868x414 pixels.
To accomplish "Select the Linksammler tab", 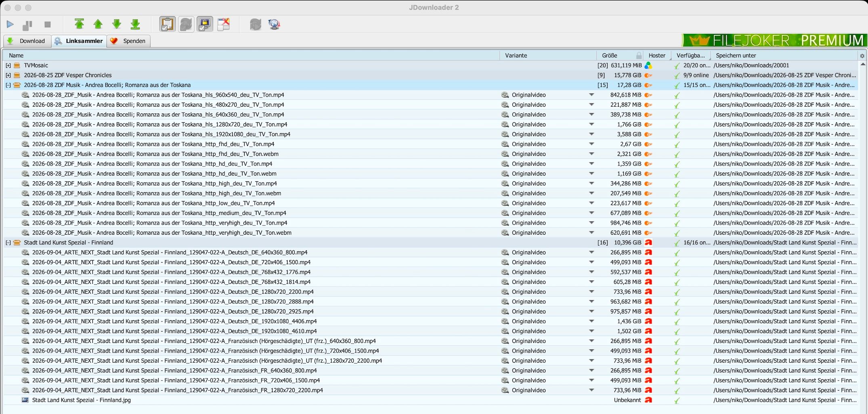I will pos(79,41).
